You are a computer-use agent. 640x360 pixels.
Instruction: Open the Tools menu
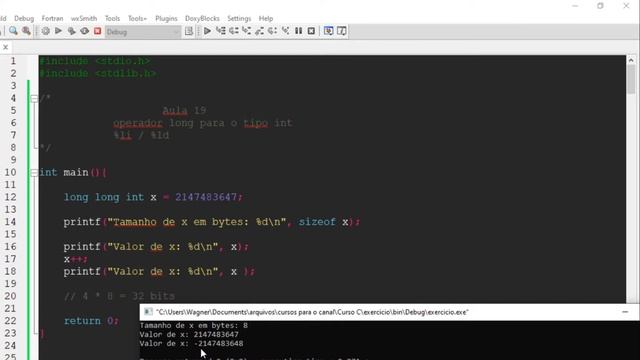pyautogui.click(x=112, y=18)
